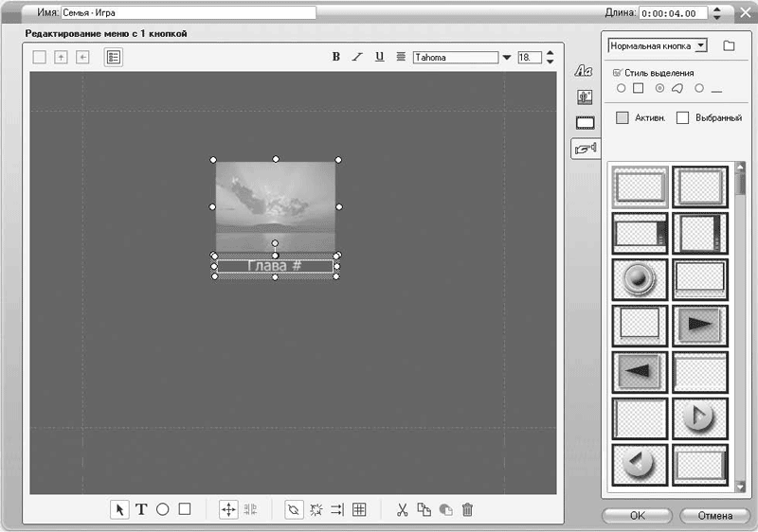
Task: Open the folder browse icon
Action: pos(729,45)
